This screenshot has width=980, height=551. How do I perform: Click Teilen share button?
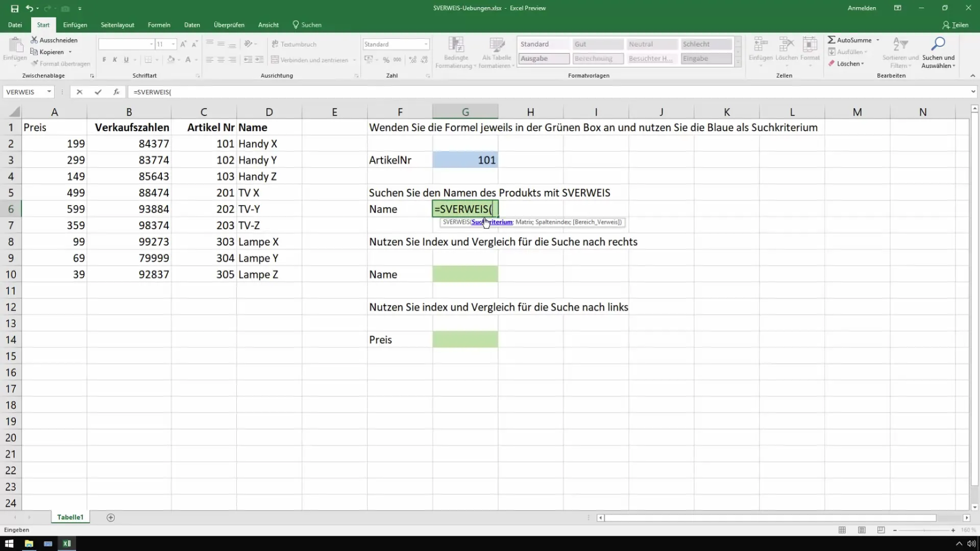pyautogui.click(x=955, y=24)
